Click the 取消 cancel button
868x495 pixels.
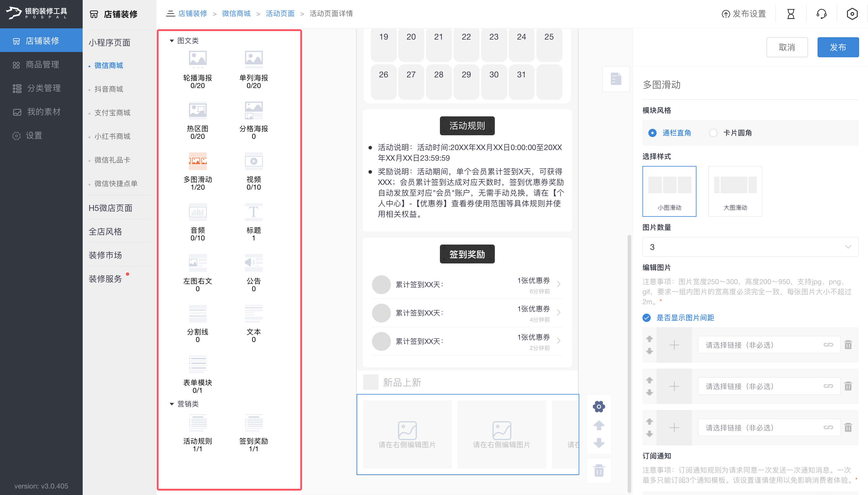pyautogui.click(x=787, y=47)
